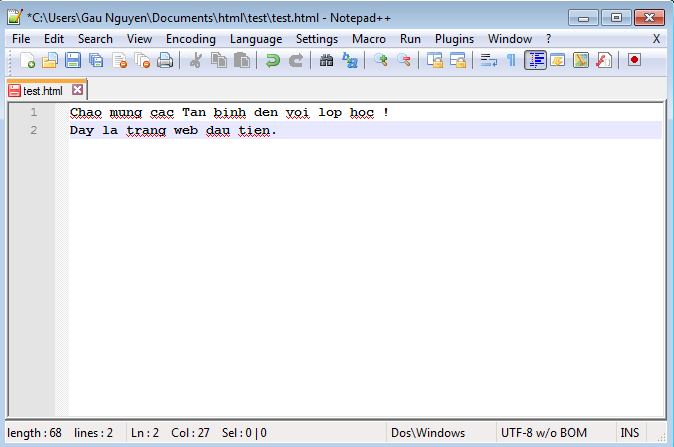Open the Search menu
Screen dimensions: 674x447
95,39
